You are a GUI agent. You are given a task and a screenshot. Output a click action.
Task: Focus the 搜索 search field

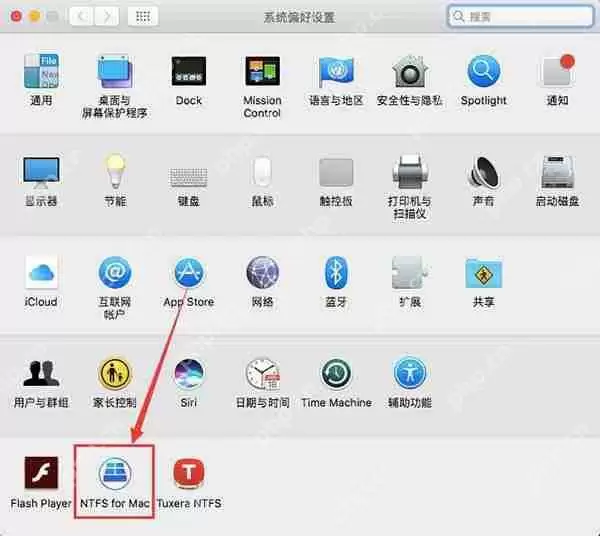[520, 16]
